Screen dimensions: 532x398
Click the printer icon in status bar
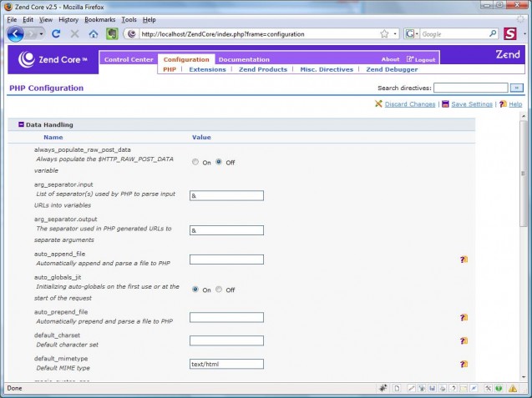[443, 388]
